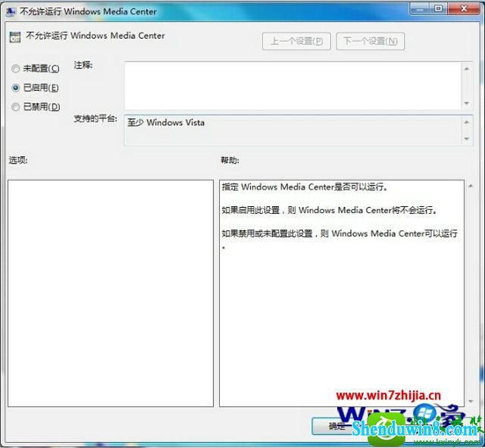Minimize the dialog window
This screenshot has height=448, width=485.
click(x=420, y=8)
